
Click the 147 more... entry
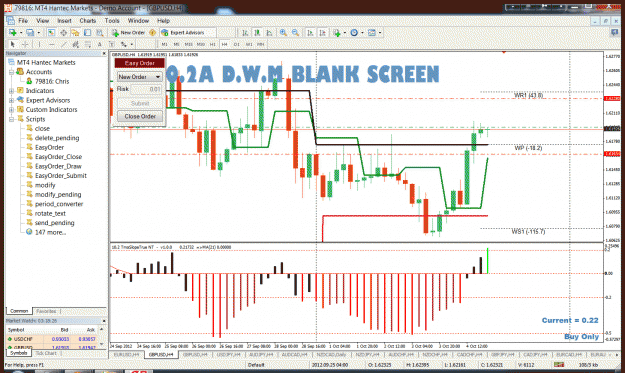[50, 232]
